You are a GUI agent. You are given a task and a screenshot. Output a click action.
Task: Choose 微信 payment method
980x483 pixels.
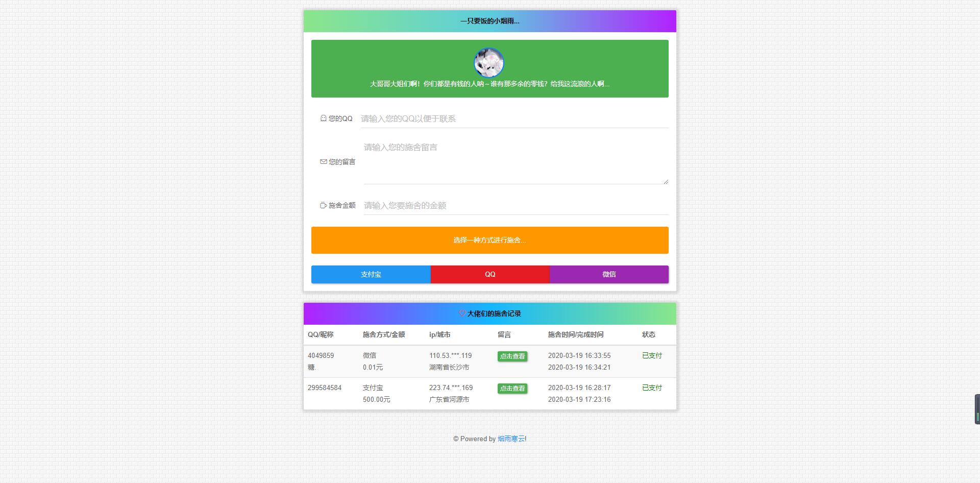click(x=609, y=274)
